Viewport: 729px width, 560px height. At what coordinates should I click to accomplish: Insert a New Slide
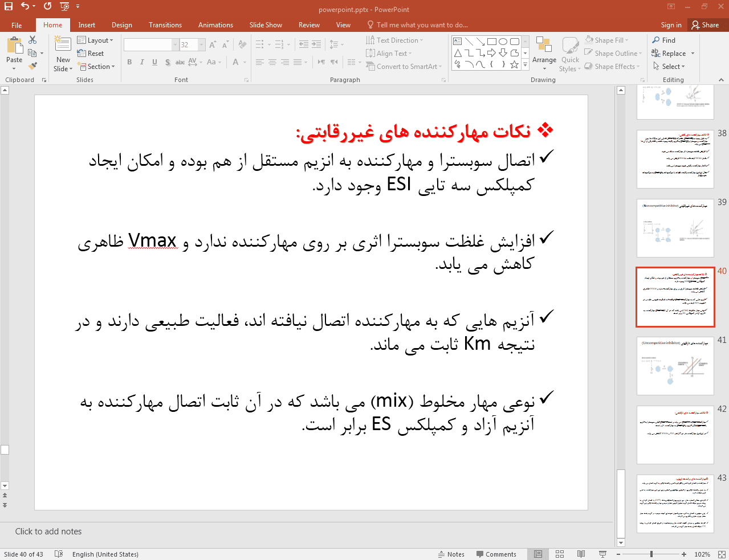(63, 54)
